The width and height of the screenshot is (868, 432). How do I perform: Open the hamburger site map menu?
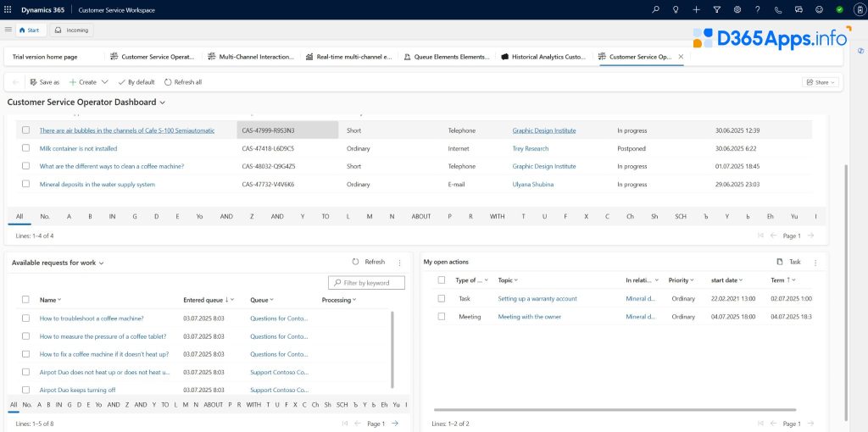(x=8, y=30)
